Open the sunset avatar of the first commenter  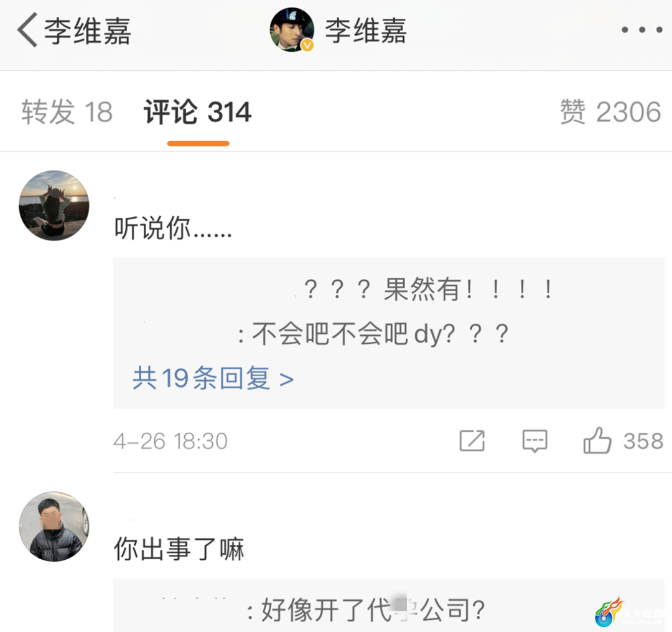pyautogui.click(x=54, y=205)
